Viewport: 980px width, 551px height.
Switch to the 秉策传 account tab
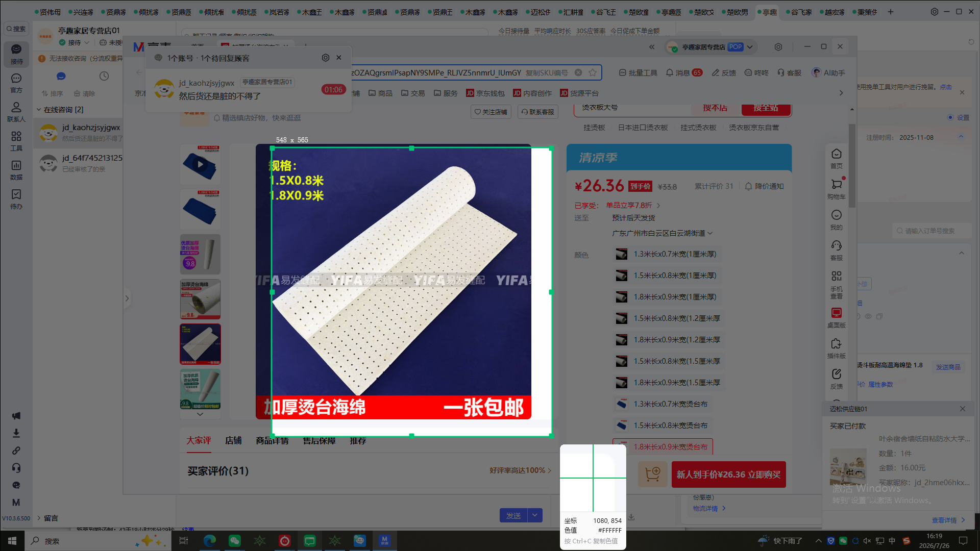tap(865, 12)
